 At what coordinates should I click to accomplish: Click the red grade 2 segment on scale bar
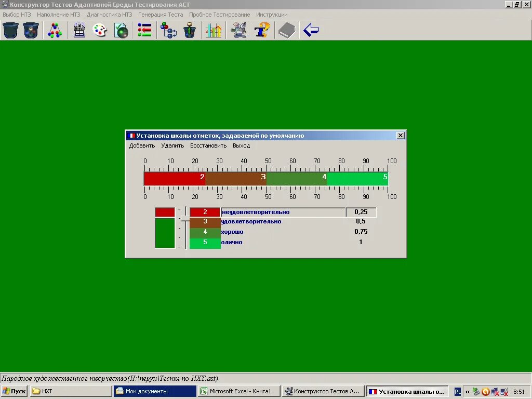(x=175, y=179)
